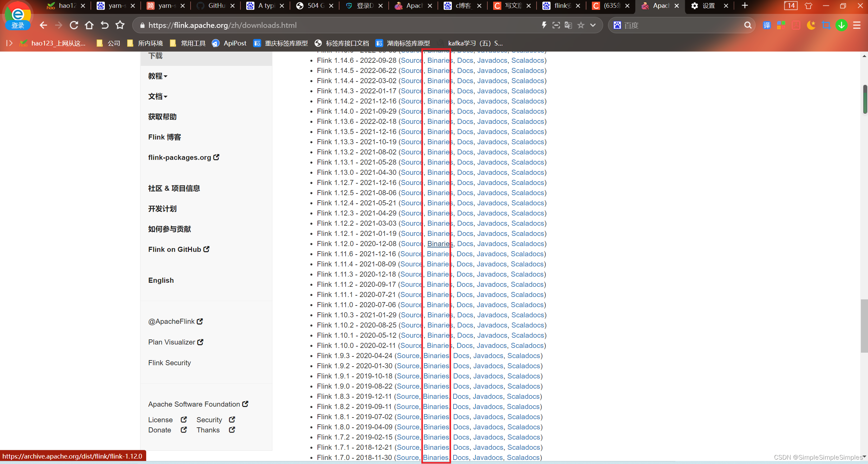
Task: Click the Baidu search magnifier icon
Action: pyautogui.click(x=748, y=25)
